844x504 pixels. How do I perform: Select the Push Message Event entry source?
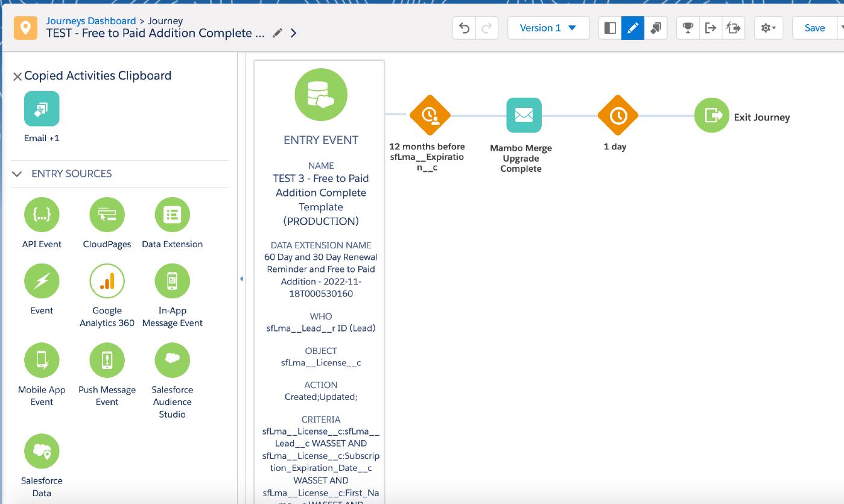coord(107,360)
